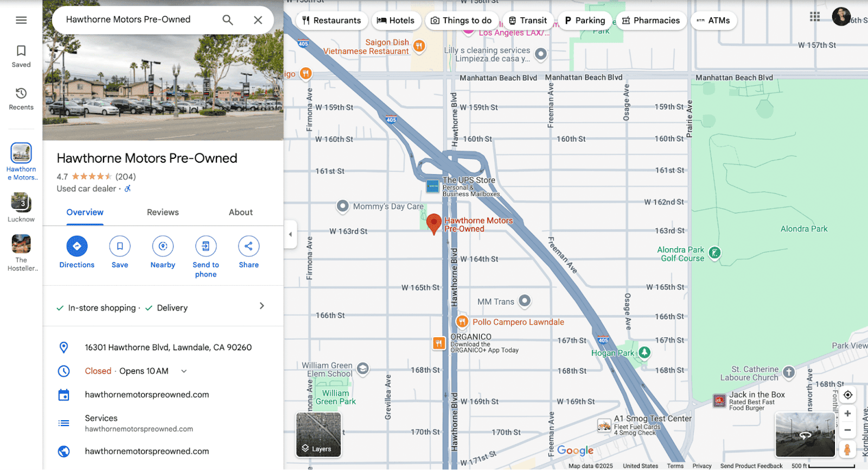Open Lucknow recent sidebar item

pos(21,207)
